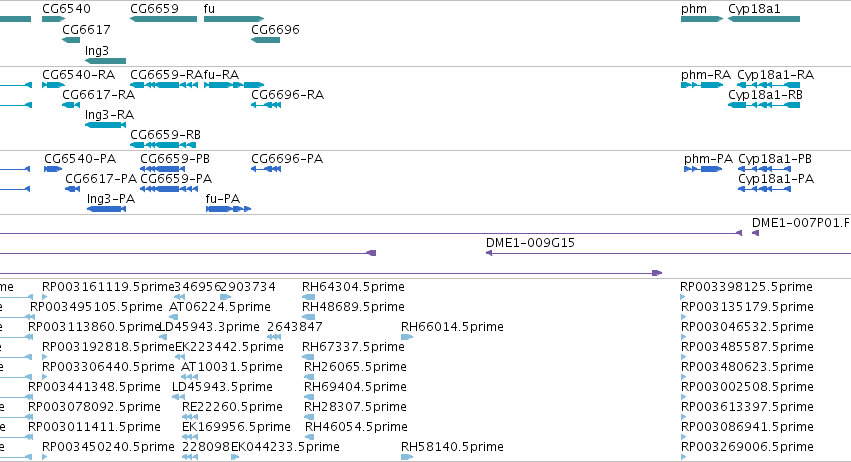Select transcript CG6617-RA
The image size is (851, 462).
point(98,95)
